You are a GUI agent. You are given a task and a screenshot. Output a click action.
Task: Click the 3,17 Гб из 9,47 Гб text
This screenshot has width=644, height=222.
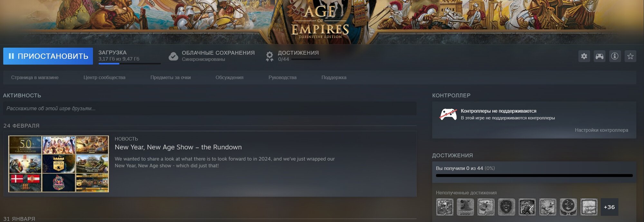click(119, 59)
